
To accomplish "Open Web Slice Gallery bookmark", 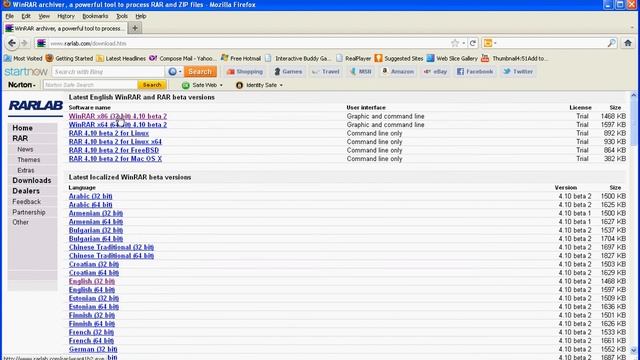I will click(452, 58).
